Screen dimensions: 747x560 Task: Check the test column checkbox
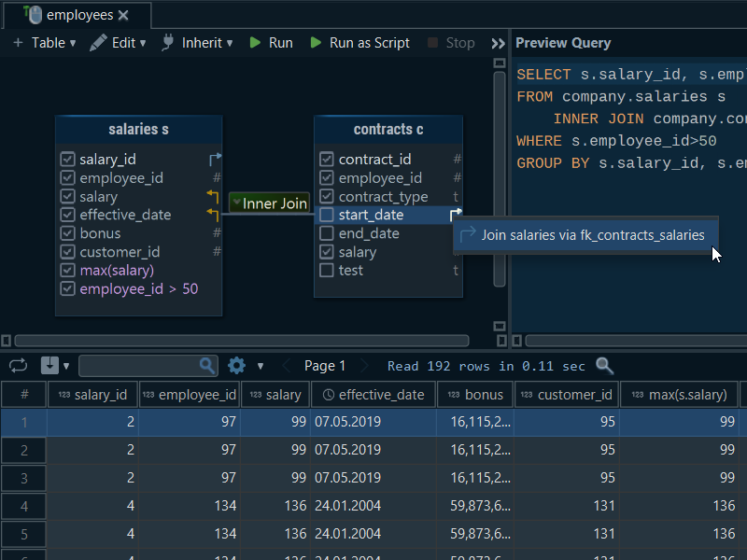[327, 271]
